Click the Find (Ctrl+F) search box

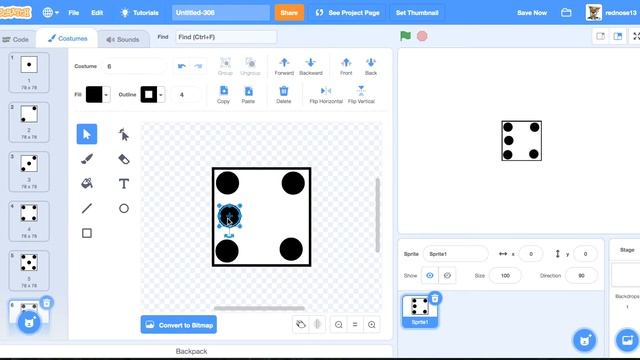[x=226, y=37]
